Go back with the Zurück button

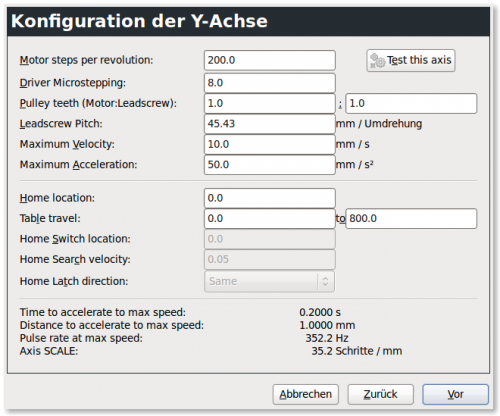(381, 394)
